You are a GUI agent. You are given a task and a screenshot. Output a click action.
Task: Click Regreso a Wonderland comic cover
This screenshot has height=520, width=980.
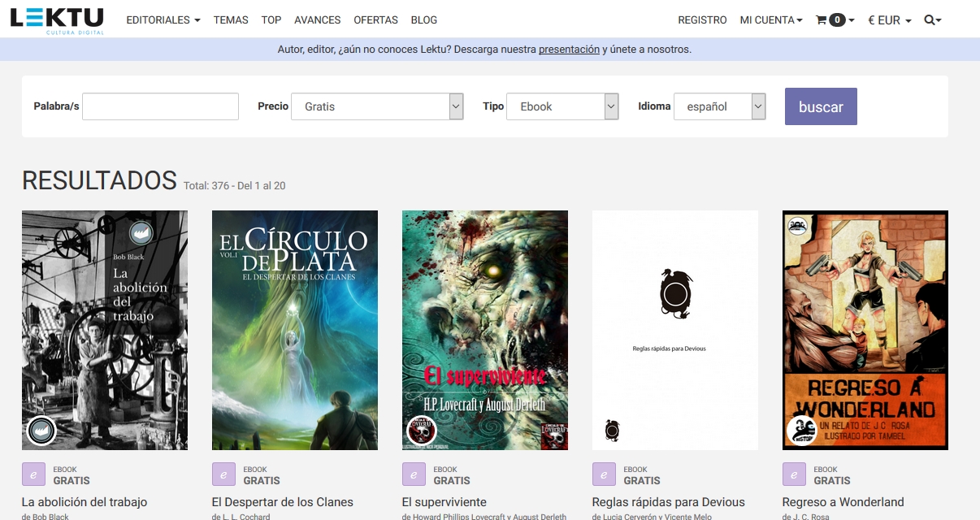[865, 331]
